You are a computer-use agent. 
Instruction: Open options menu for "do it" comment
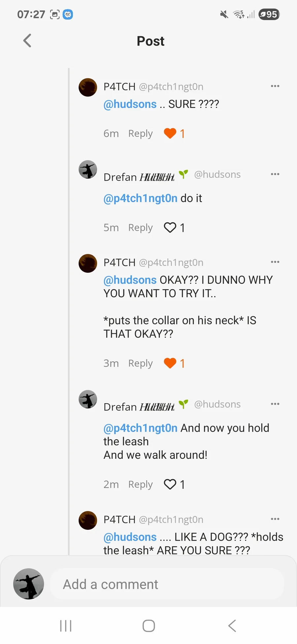275,174
